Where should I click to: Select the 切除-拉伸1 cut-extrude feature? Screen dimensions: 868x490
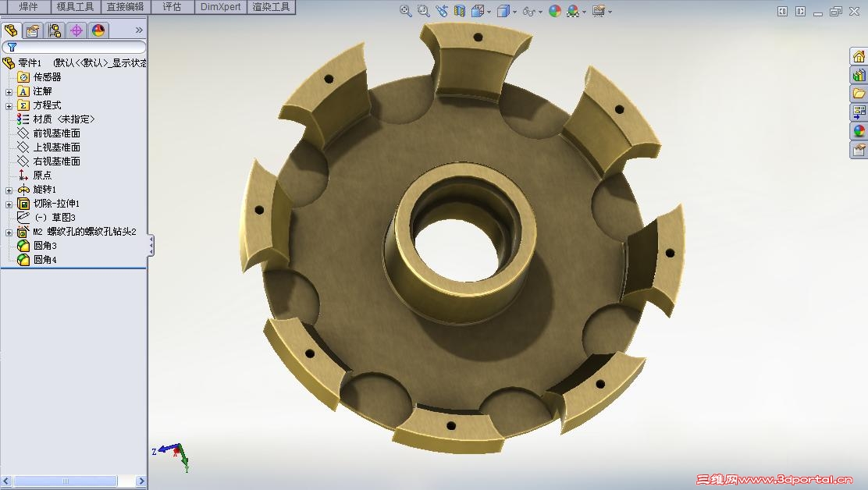click(x=56, y=204)
